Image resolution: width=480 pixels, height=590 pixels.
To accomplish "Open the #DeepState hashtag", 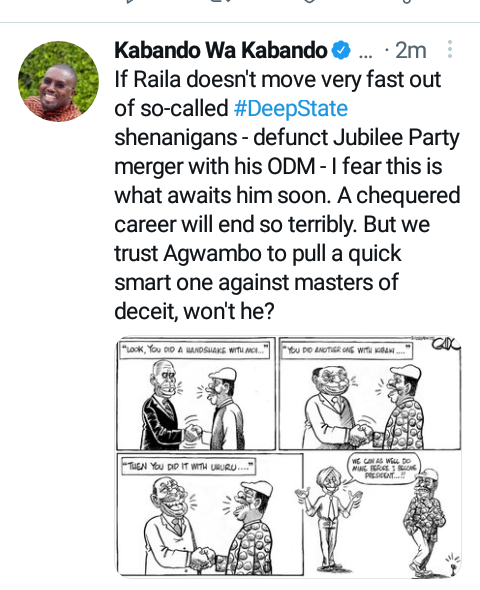I will tap(290, 108).
